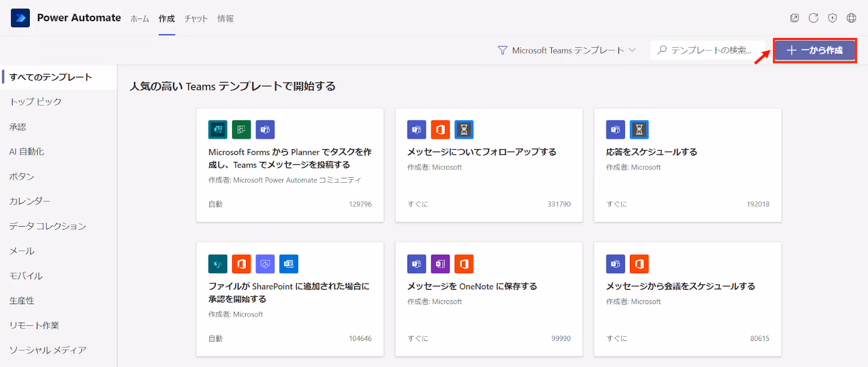868x367 pixels.
Task: Open the チャット tab
Action: pos(196,18)
